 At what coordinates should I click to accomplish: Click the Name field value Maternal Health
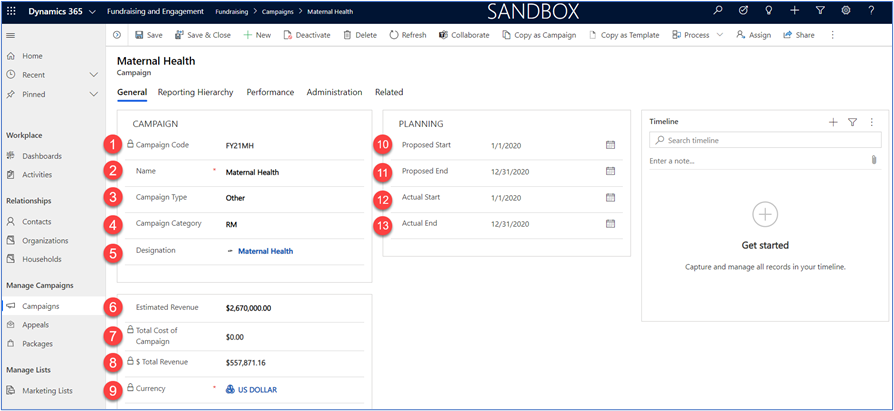click(253, 172)
